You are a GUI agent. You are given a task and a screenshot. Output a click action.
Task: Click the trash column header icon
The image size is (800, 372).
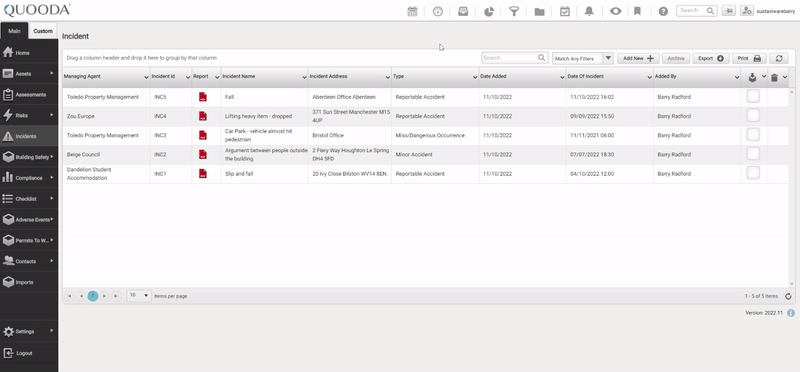pyautogui.click(x=774, y=78)
